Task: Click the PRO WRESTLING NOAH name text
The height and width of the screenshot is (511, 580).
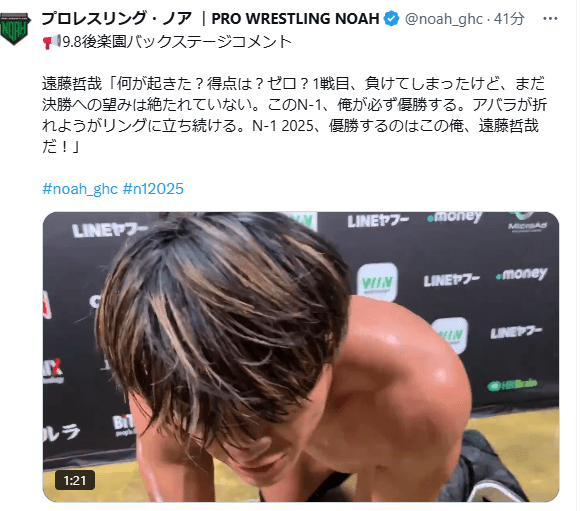Action: [x=295, y=19]
